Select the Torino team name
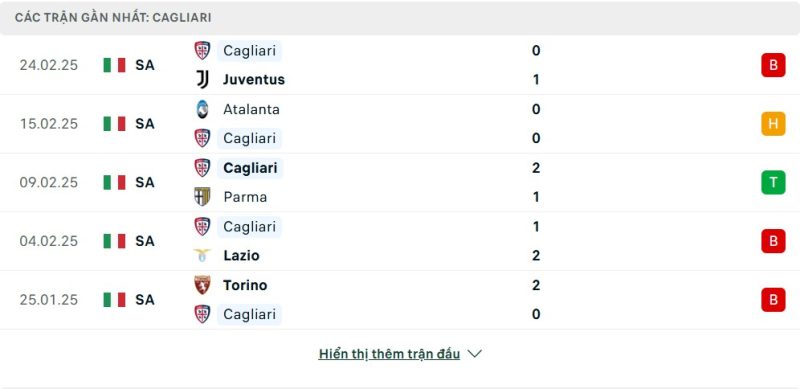The width and height of the screenshot is (800, 389). point(245,285)
